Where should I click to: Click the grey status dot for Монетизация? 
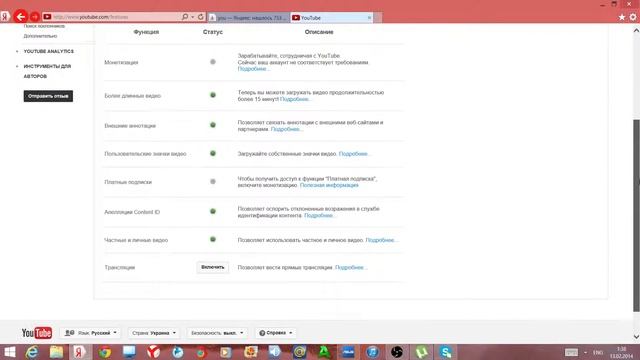click(x=213, y=62)
